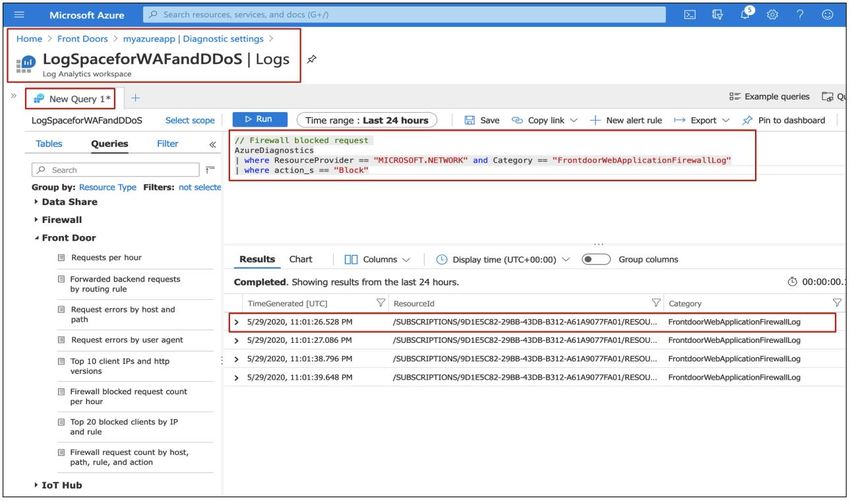Click the Pin to dashboard icon
The image size is (850, 501).
tap(747, 120)
